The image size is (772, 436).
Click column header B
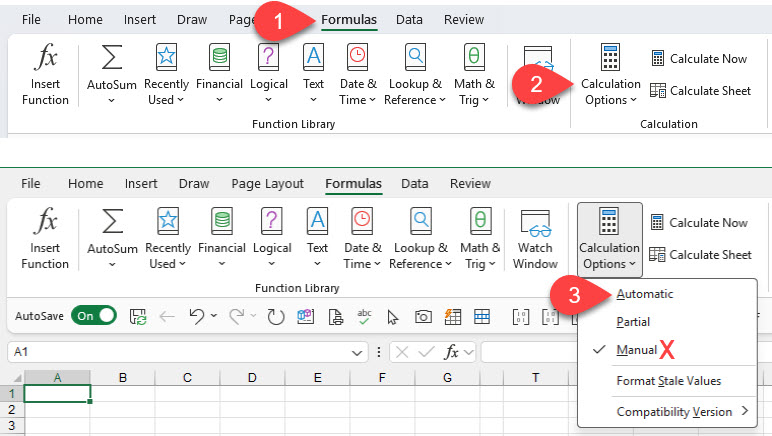122,377
